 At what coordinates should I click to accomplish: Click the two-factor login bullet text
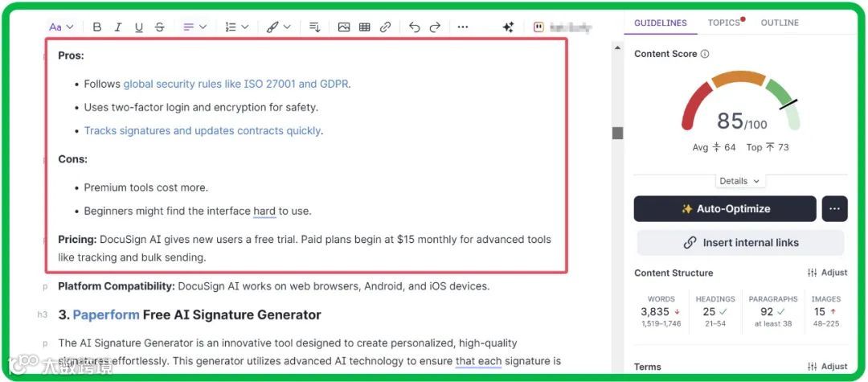click(201, 108)
